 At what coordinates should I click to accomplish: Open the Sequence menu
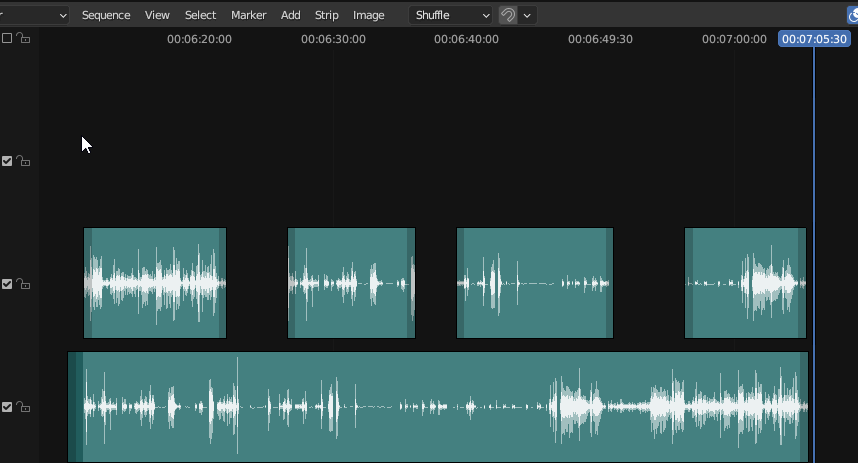(106, 15)
